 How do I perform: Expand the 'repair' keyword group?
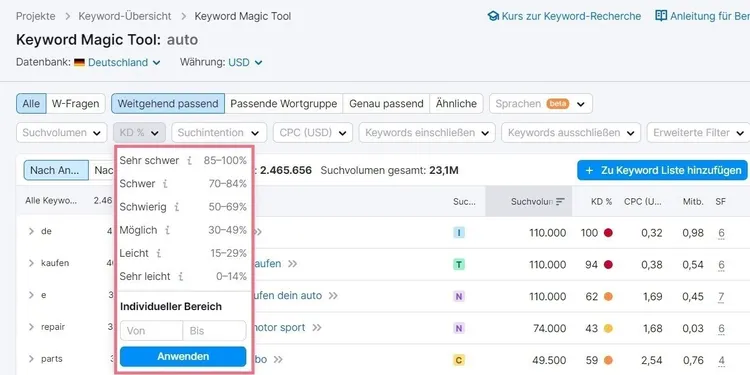[31, 327]
